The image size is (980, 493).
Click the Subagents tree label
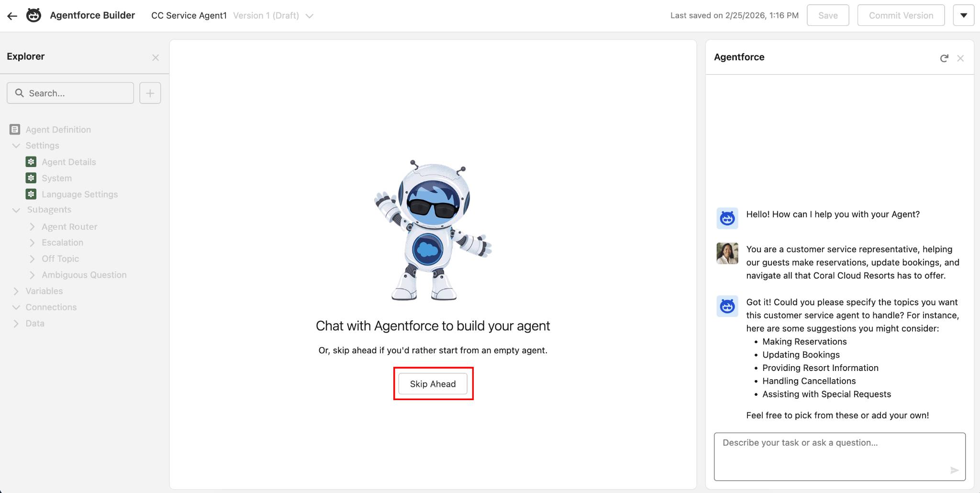click(x=49, y=210)
